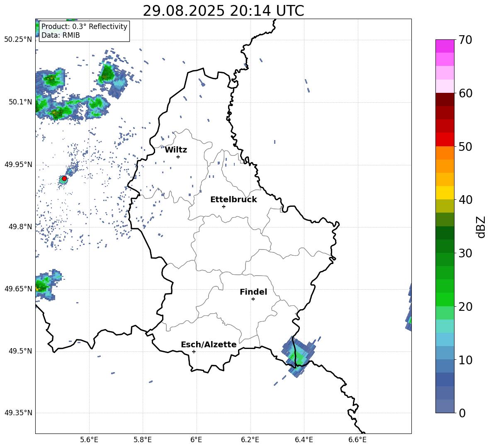The image size is (491, 448).
Task: Click the Ettelbruck cross marker
Action: [x=224, y=206]
